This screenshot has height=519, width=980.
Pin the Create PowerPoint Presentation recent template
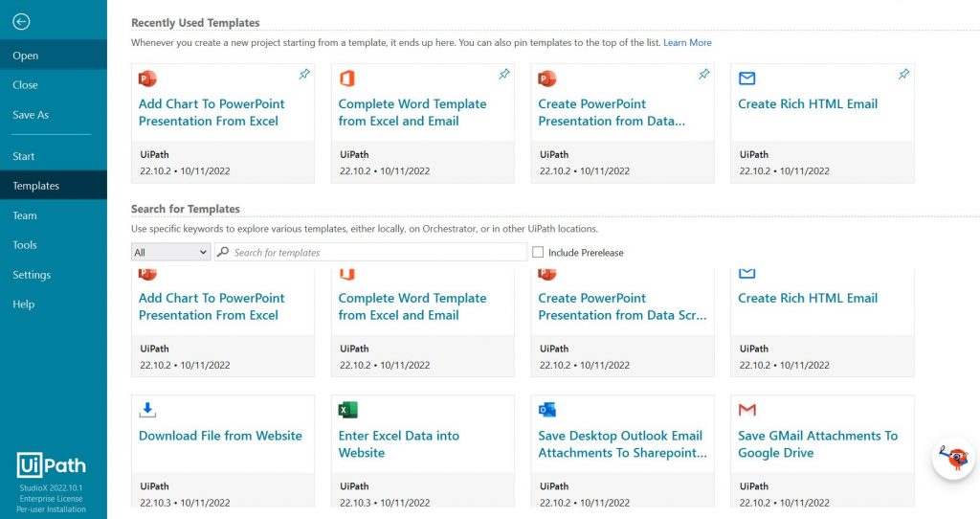704,75
